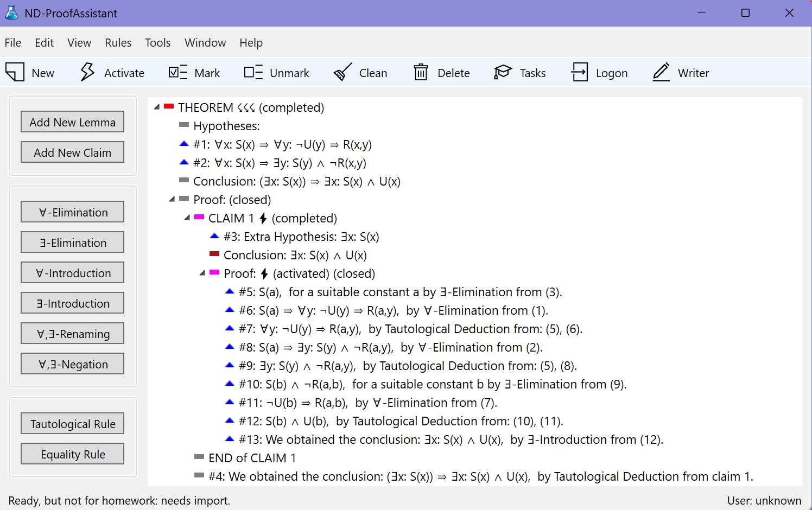
Task: Collapse the activated Proof node in CLAIM 1
Action: (202, 273)
